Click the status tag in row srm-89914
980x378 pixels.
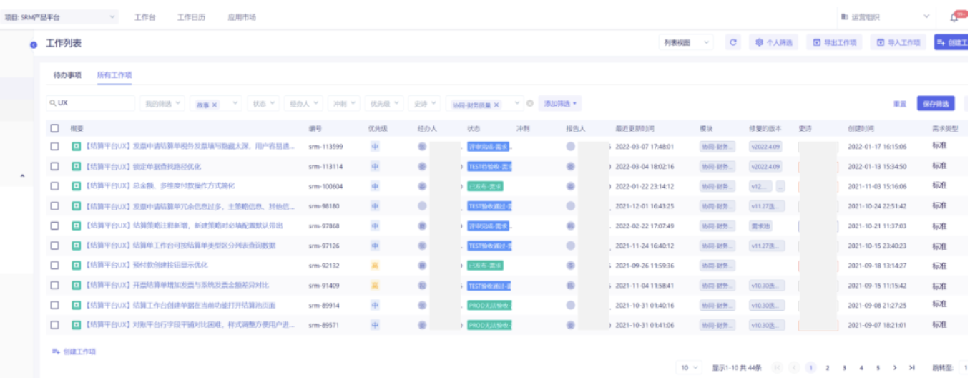(489, 305)
